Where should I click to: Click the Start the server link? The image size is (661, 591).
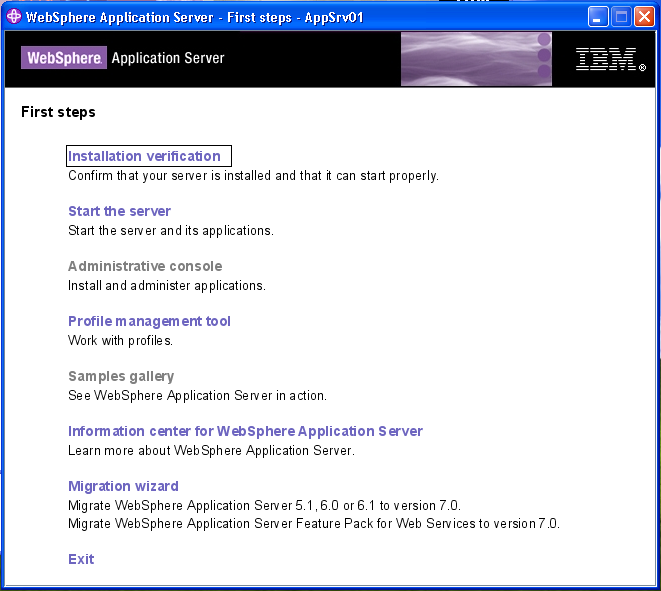coord(119,211)
